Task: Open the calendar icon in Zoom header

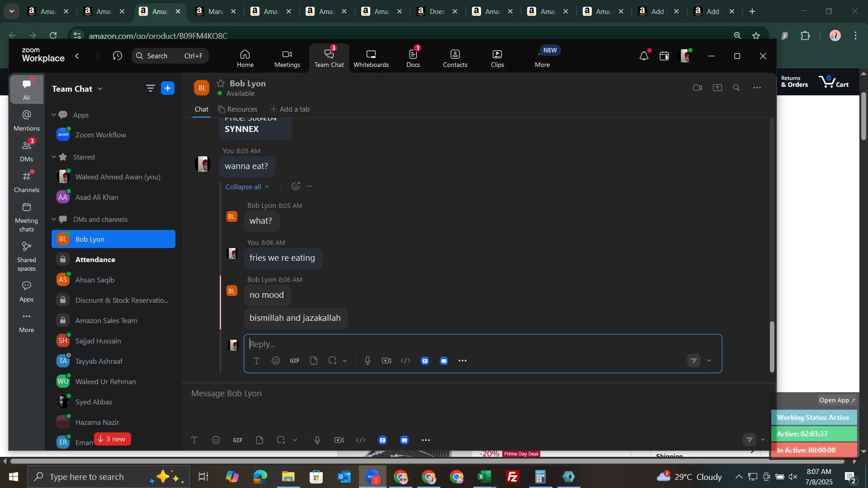Action: pos(664,56)
